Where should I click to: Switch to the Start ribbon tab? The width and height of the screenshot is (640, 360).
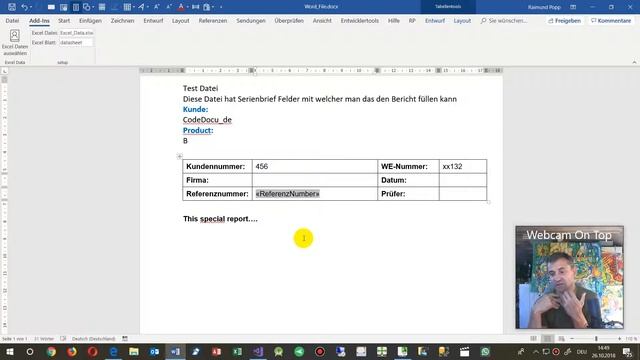(x=64, y=20)
